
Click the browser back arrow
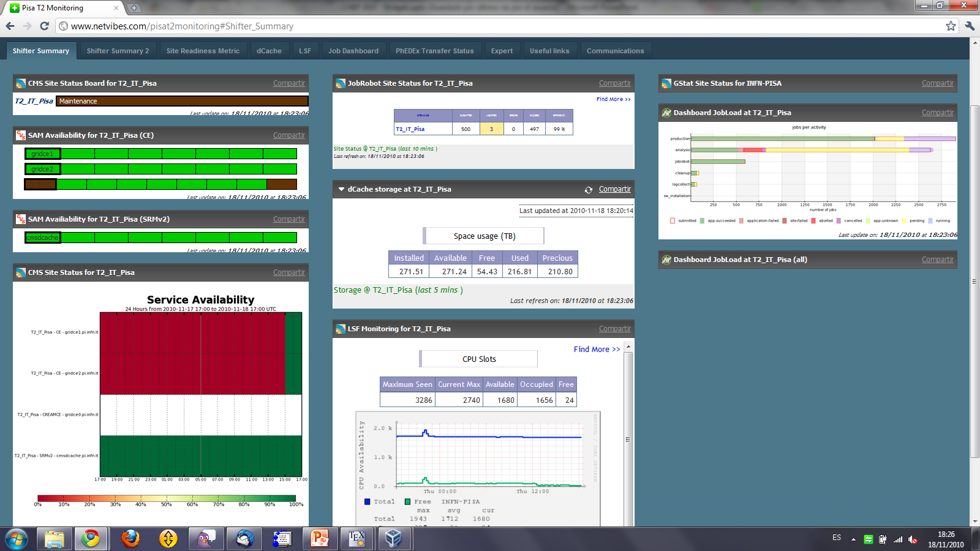pyautogui.click(x=10, y=26)
